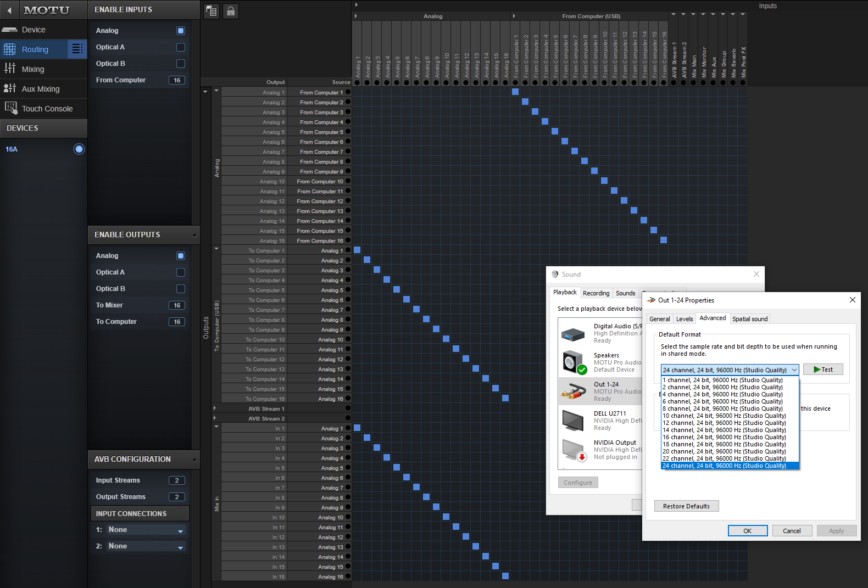Expand the Mix Main column triangle
The height and width of the screenshot is (588, 868).
click(x=693, y=14)
